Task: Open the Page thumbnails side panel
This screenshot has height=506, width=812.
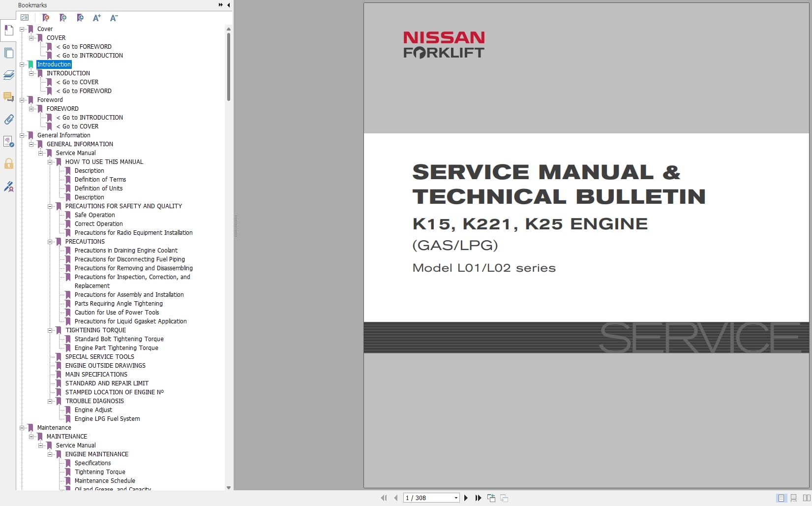Action: [x=8, y=53]
